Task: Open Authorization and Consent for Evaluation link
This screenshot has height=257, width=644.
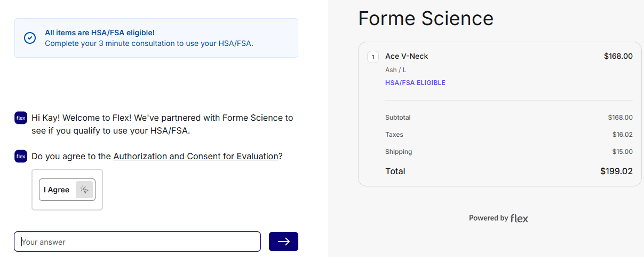Action: [196, 157]
